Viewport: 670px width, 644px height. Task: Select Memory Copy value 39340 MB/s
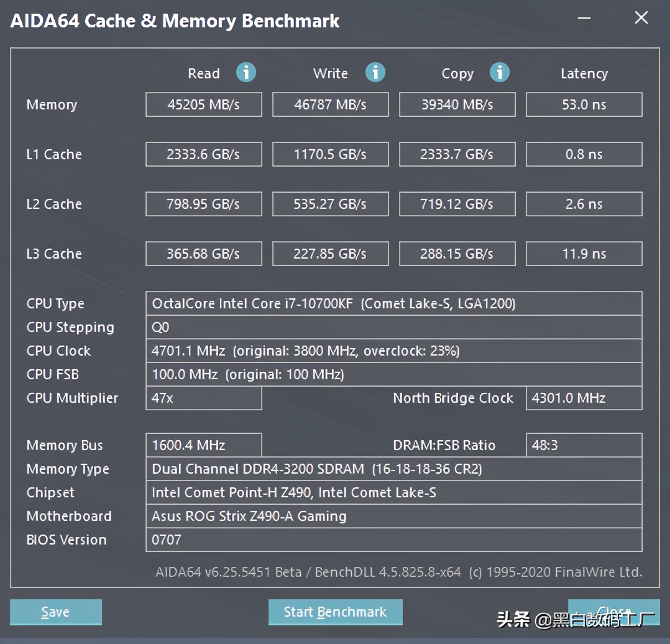(x=457, y=104)
